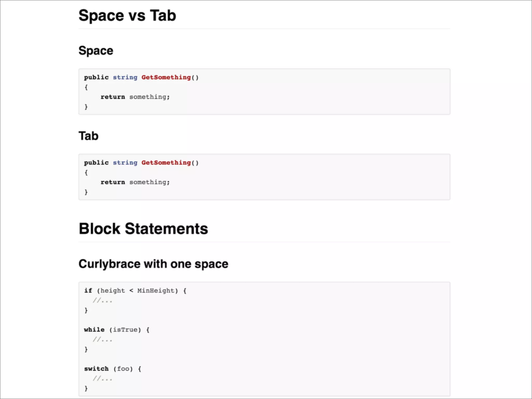Click "GetSomething" in the Space code example
Screen dimensions: 532x399
166,77
